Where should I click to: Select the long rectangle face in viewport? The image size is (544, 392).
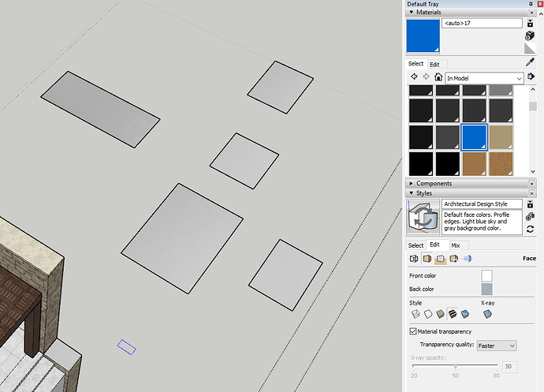(x=100, y=110)
